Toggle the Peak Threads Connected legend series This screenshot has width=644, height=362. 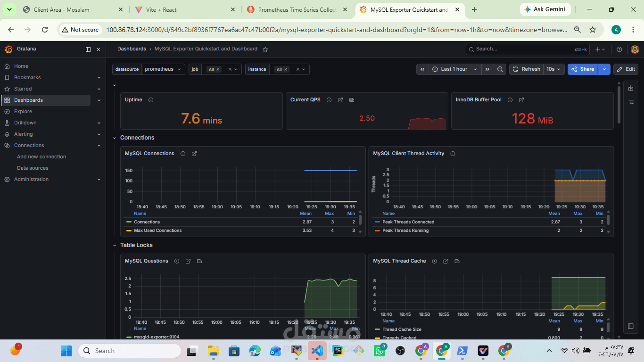[x=408, y=222]
